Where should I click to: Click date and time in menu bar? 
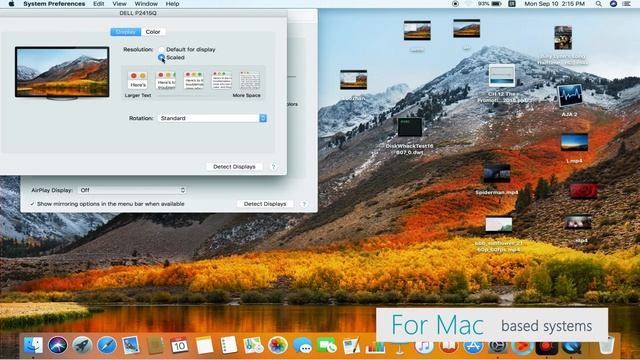point(554,4)
